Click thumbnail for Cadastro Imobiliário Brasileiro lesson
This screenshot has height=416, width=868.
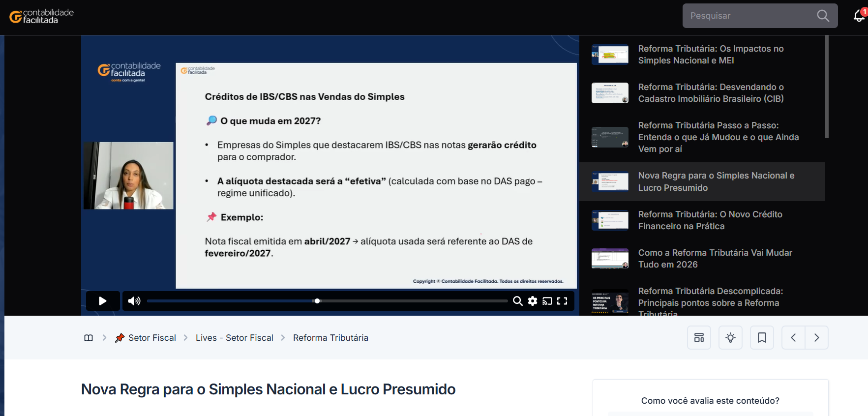(610, 93)
